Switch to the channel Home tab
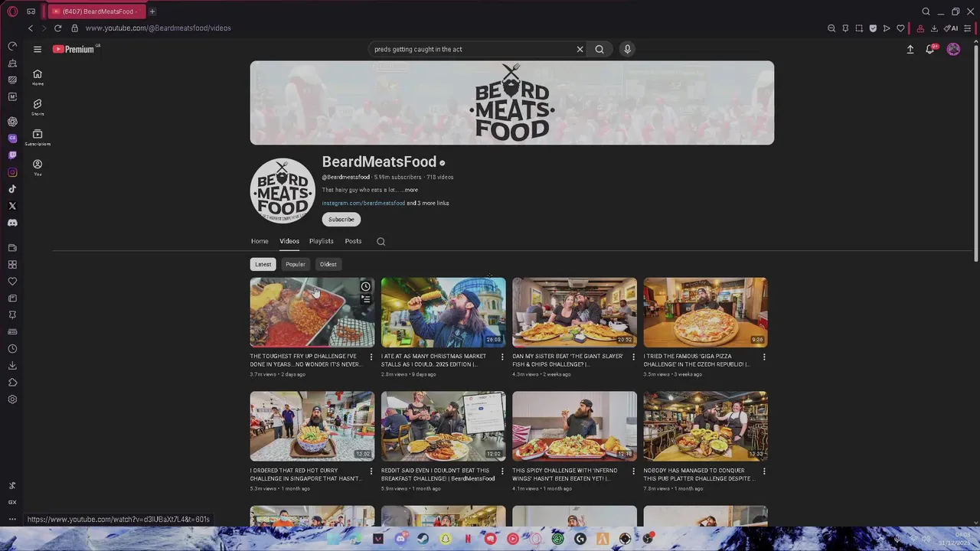The image size is (980, 551). [260, 241]
